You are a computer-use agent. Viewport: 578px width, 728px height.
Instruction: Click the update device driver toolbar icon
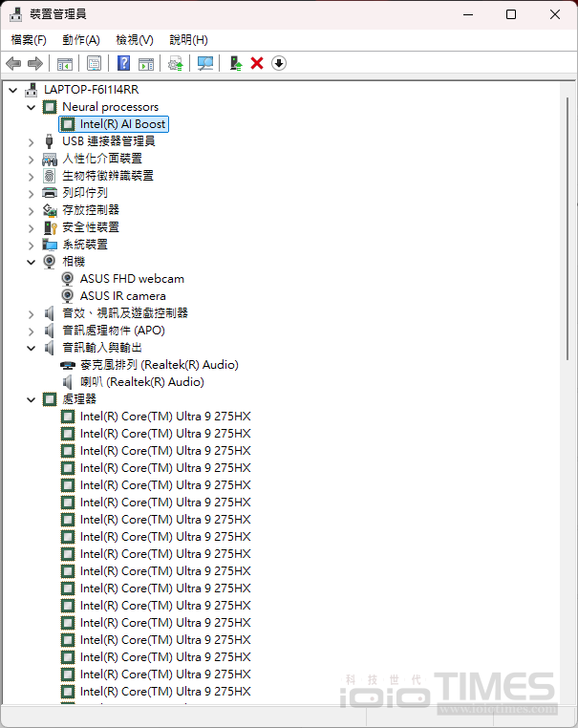pyautogui.click(x=236, y=63)
